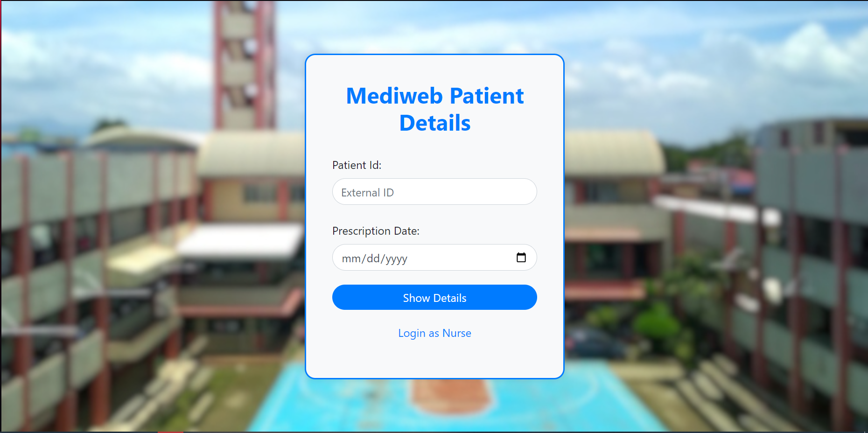Click the Show Details button
This screenshot has width=868, height=433.
point(434,297)
